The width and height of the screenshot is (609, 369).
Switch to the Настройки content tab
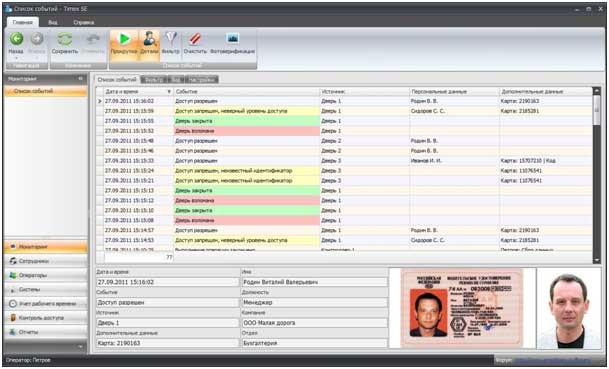click(202, 80)
